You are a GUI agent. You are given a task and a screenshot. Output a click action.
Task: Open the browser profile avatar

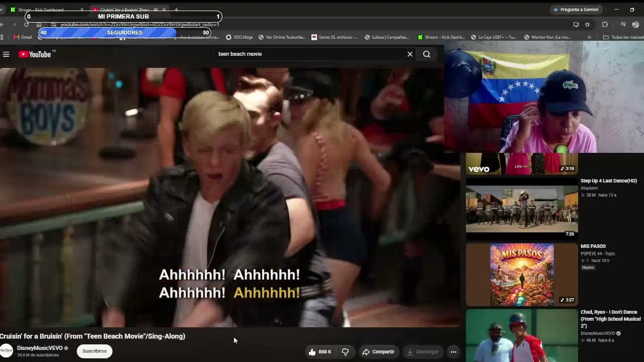[635, 24]
